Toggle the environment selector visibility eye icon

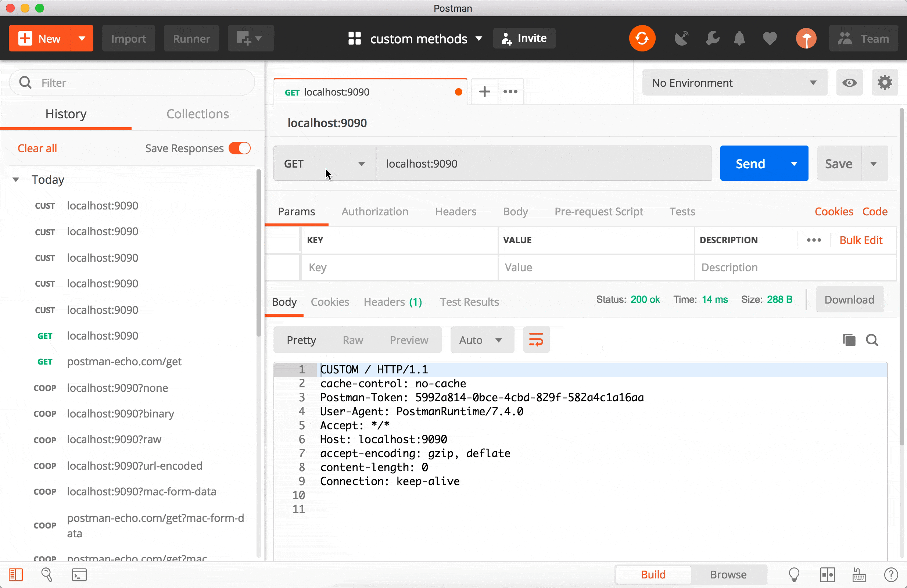850,83
